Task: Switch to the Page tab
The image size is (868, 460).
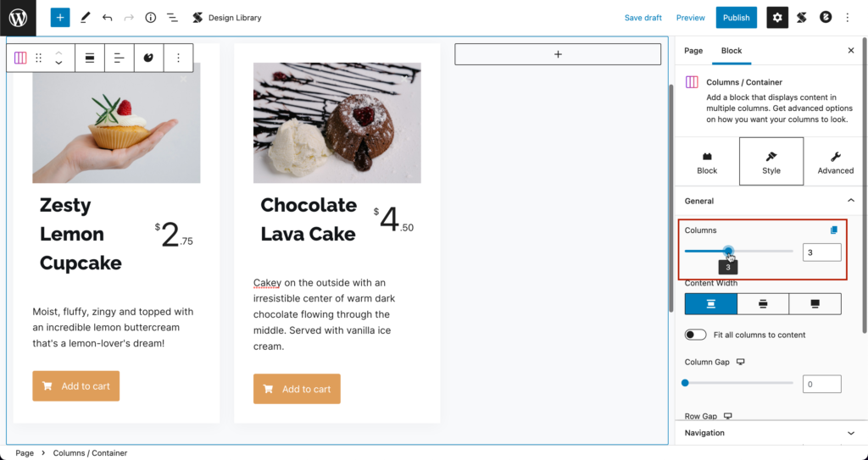Action: coord(693,50)
